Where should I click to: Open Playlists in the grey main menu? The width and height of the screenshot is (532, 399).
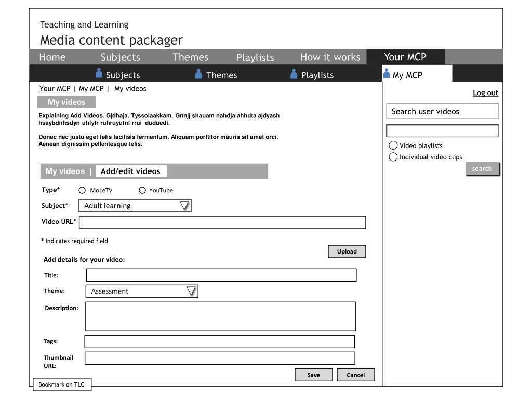pos(255,57)
